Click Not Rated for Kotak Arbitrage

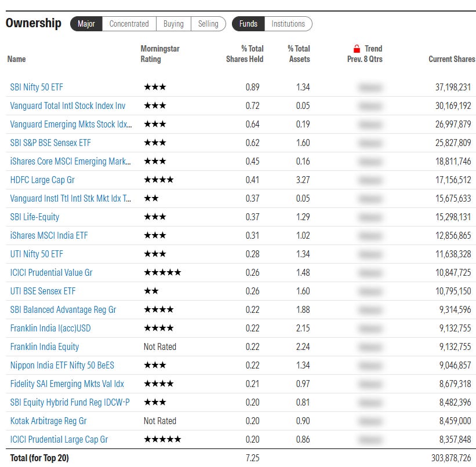click(x=160, y=421)
